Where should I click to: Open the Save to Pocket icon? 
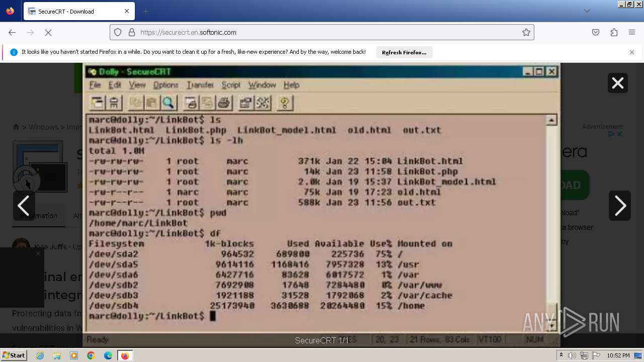click(x=596, y=32)
